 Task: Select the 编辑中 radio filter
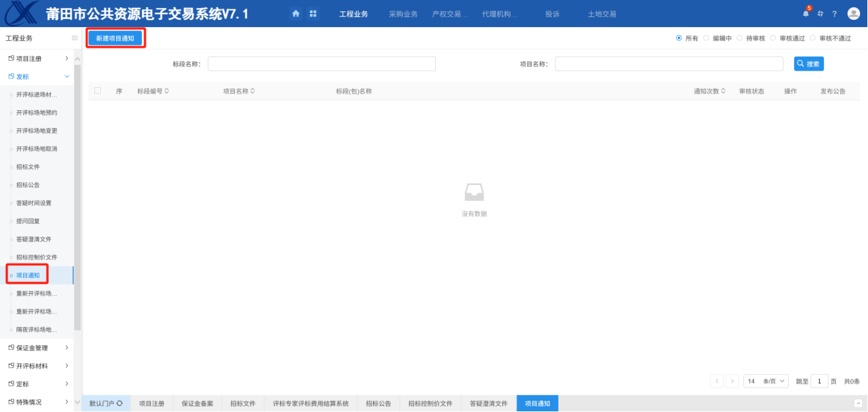(x=706, y=38)
